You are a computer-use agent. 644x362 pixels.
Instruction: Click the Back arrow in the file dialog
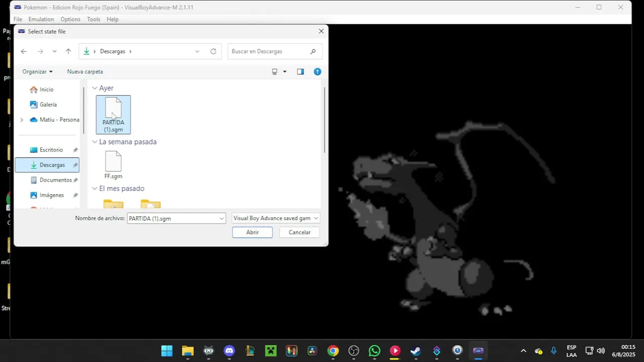[x=24, y=51]
